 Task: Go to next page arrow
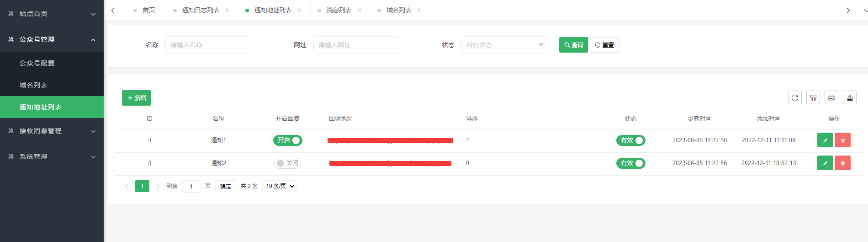pyautogui.click(x=158, y=186)
